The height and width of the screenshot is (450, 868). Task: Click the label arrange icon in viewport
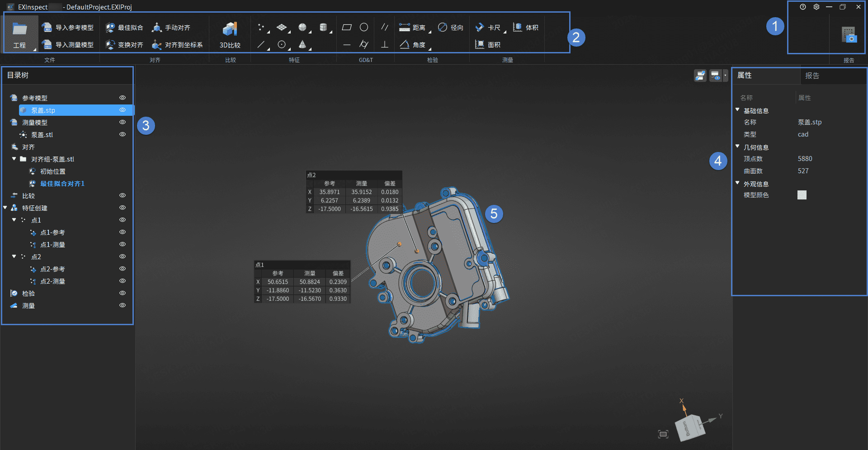pyautogui.click(x=700, y=76)
